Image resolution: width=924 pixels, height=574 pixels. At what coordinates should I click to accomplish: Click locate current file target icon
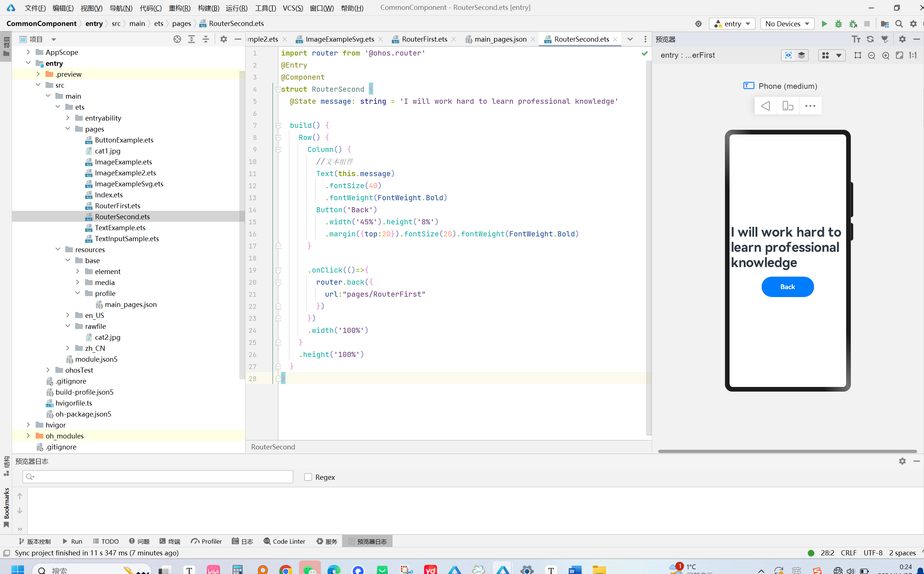click(x=177, y=39)
